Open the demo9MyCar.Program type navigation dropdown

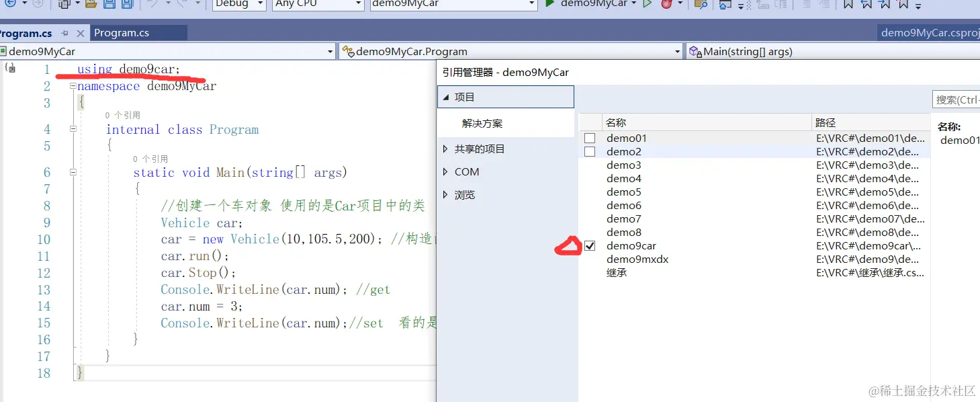click(x=677, y=51)
